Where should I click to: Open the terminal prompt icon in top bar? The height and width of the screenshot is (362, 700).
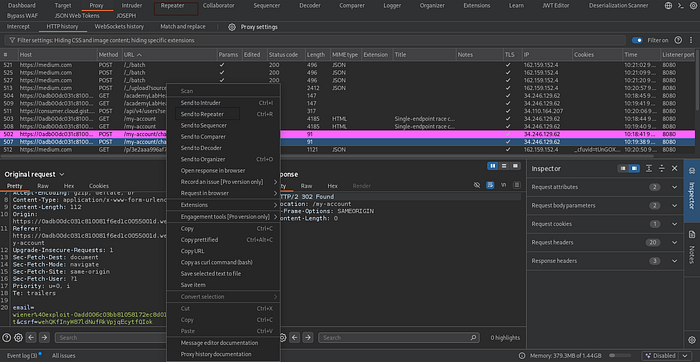[x=680, y=6]
